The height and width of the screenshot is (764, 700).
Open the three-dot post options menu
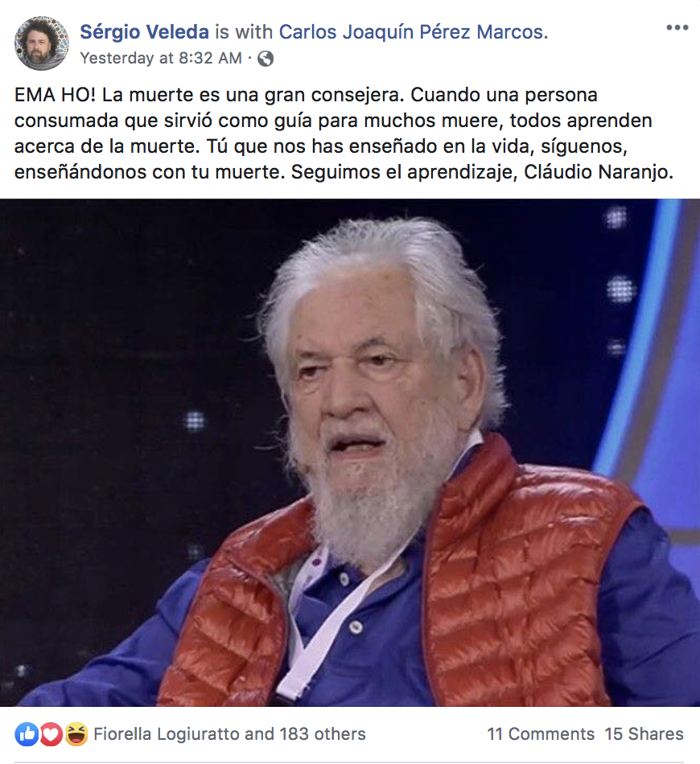677,28
